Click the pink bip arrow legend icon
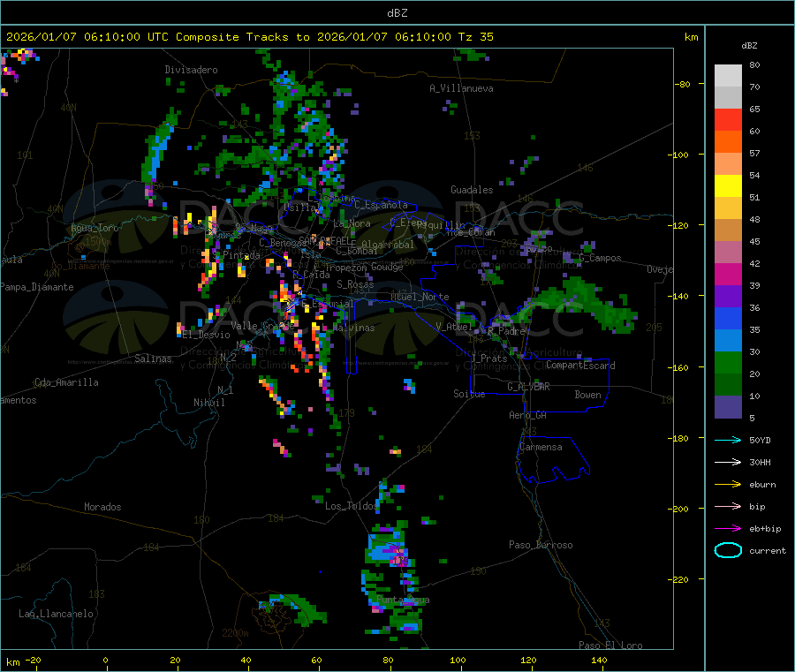The height and width of the screenshot is (672, 795). (x=728, y=506)
